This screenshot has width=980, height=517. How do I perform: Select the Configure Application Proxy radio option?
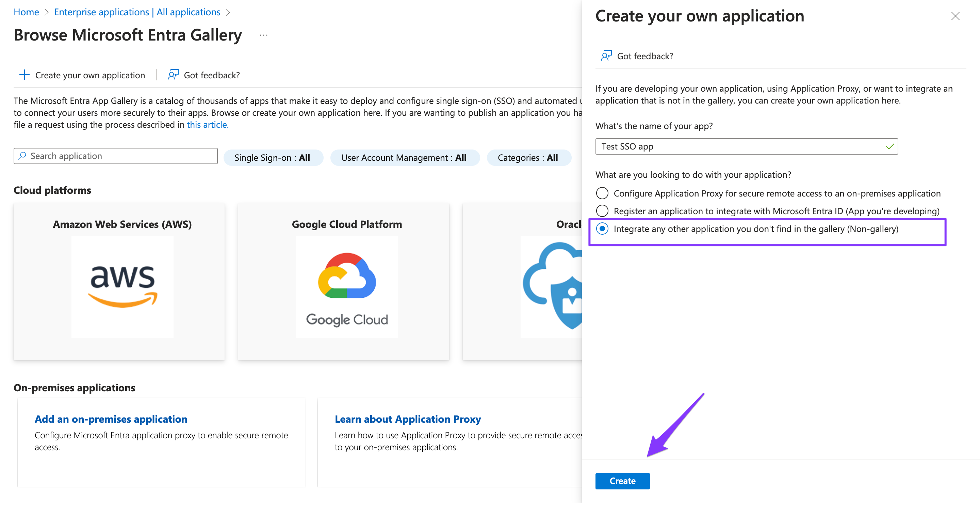[x=602, y=193]
